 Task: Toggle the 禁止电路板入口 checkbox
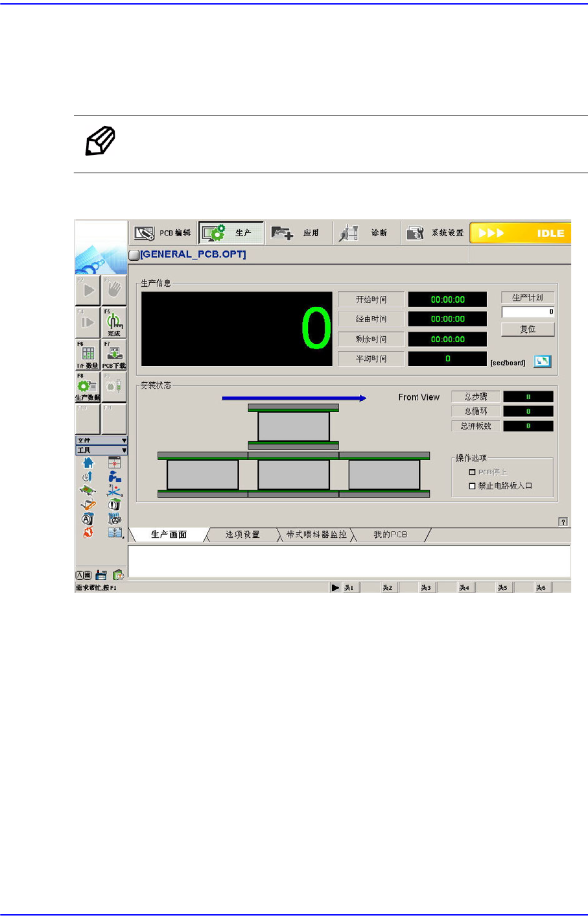click(x=472, y=486)
